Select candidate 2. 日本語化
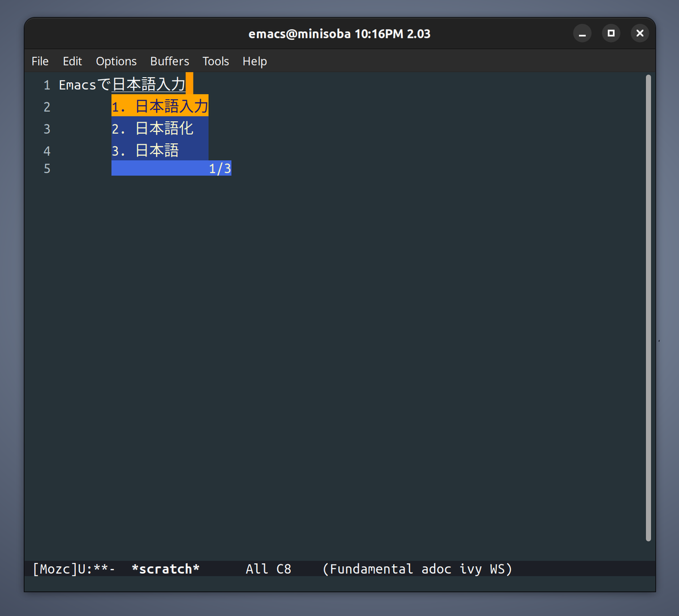 click(x=160, y=128)
